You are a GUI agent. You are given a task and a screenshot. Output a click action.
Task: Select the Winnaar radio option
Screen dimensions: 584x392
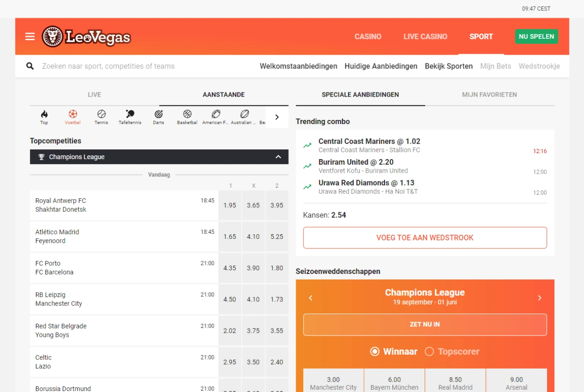tap(375, 351)
